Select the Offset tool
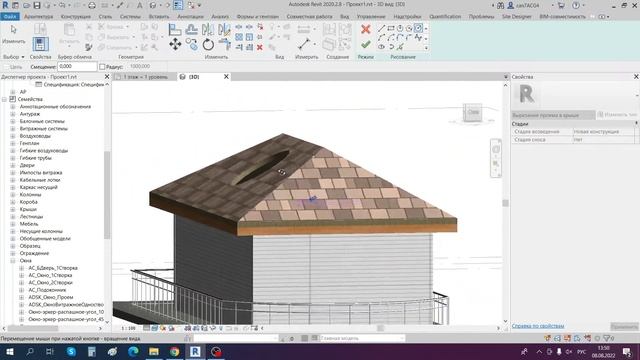This screenshot has height=360, width=640. [191, 29]
